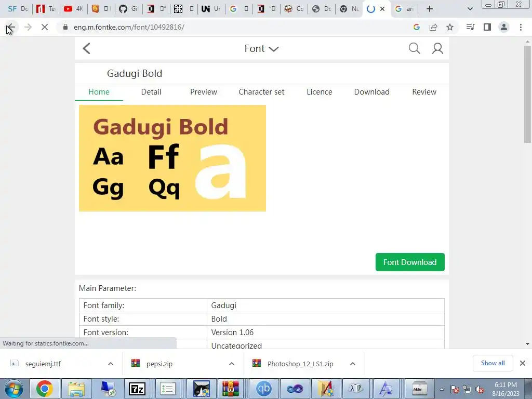Image resolution: width=532 pixels, height=399 pixels.
Task: Click the Bold font style value
Action: (x=219, y=319)
